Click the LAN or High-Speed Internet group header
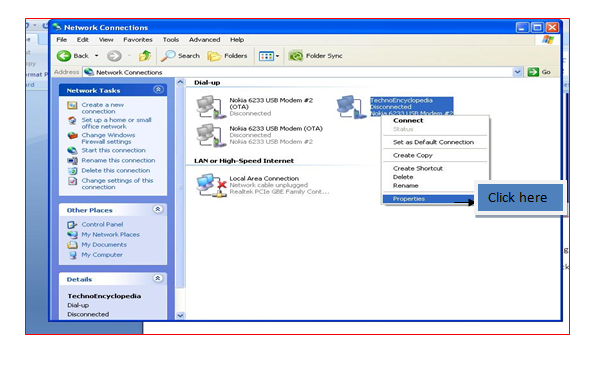This screenshot has height=368, width=603. pyautogui.click(x=244, y=161)
